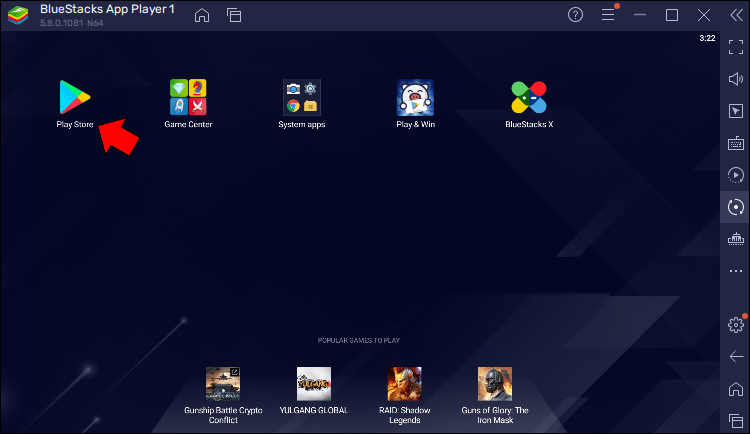Open the Play & Win app
This screenshot has height=434, width=750.
(415, 97)
